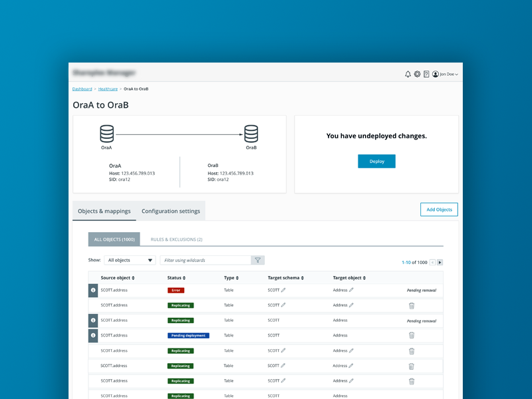This screenshot has width=532, height=399.
Task: Edit target object Address in Error row
Action: click(x=351, y=290)
